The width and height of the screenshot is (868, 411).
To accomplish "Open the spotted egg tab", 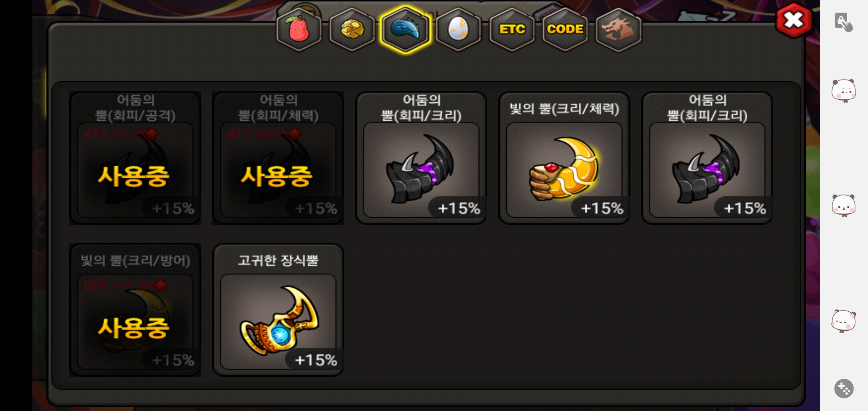I will pyautogui.click(x=458, y=30).
